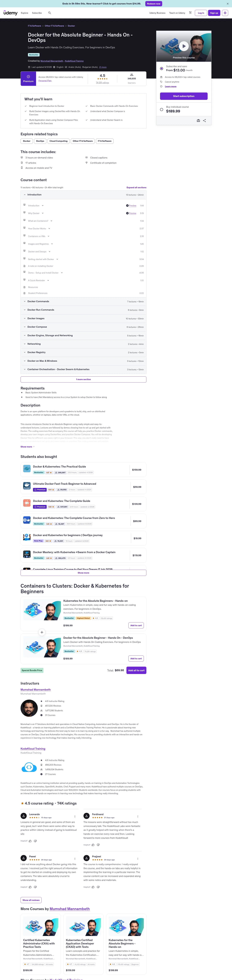
Task: Open Kubernetes for Absolute Beginners bundle thumbnail
Action: 42,610
